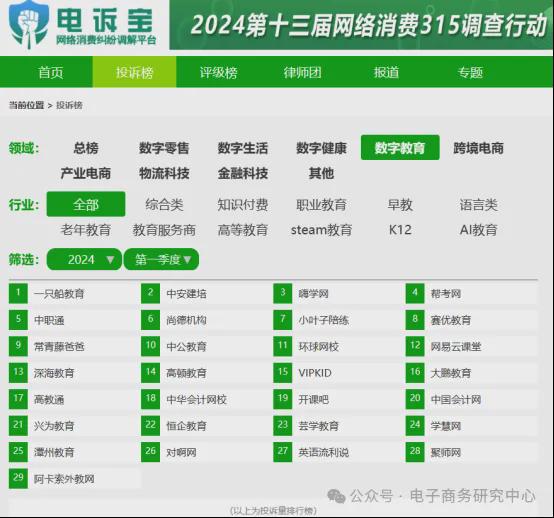Screen dimensions: 554x518
Task: Select the 物流科技 domain
Action: tap(164, 173)
